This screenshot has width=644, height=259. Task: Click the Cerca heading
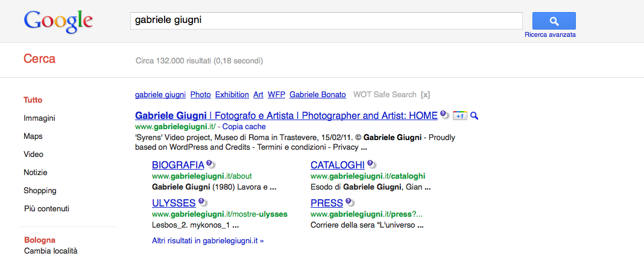tap(39, 59)
